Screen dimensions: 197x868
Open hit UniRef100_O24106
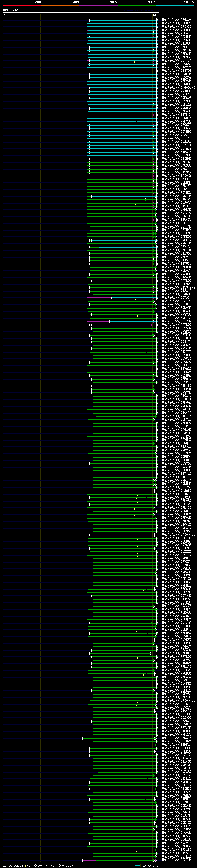[x=176, y=433]
